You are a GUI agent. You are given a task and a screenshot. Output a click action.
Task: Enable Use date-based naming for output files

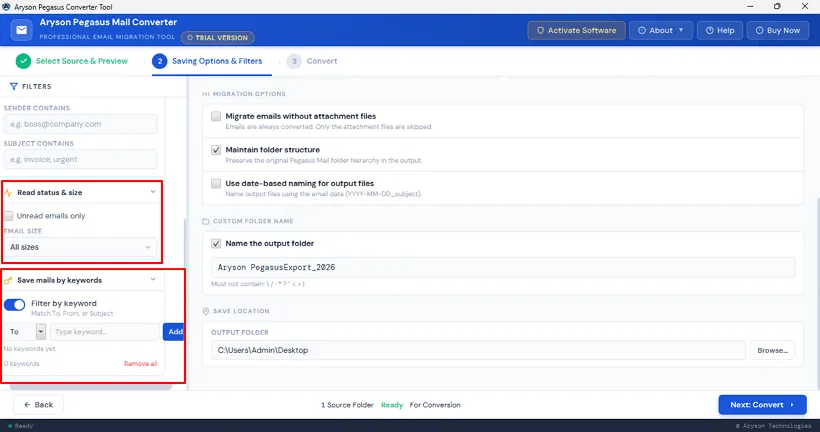[216, 184]
